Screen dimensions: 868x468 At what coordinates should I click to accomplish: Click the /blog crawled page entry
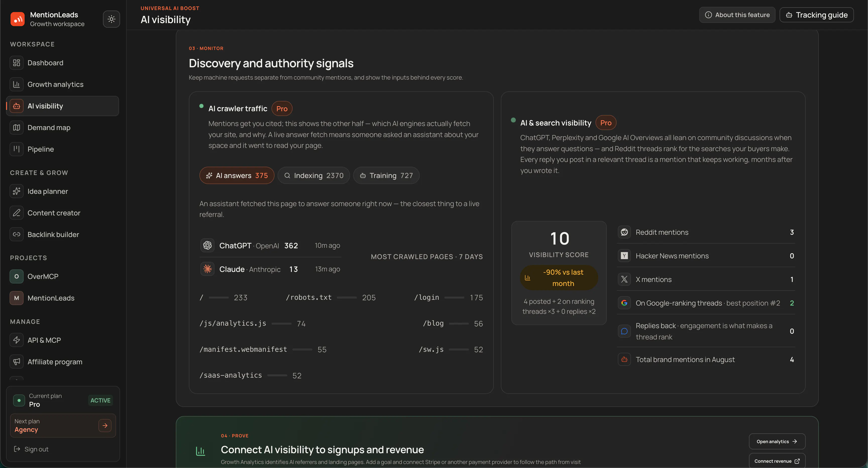tap(453, 323)
